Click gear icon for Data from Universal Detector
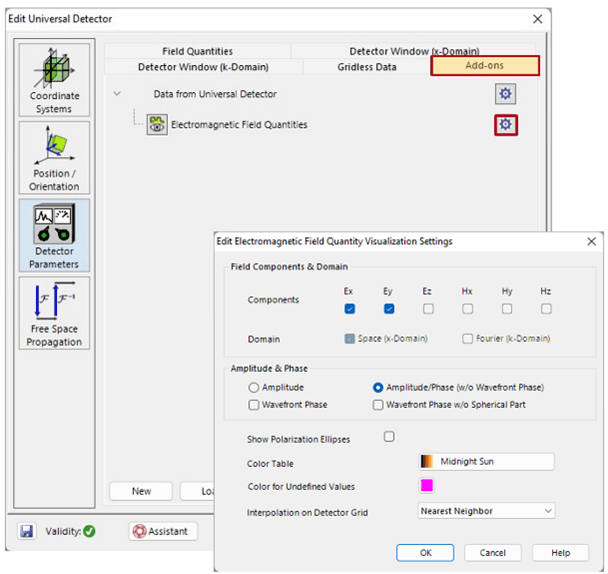This screenshot has width=608, height=574. 506,94
